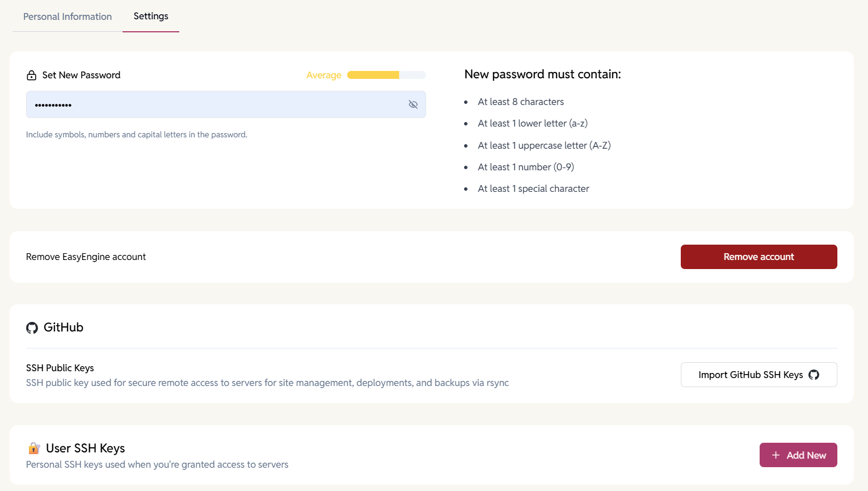Toggle password visibility with the eye icon
The width and height of the screenshot is (868, 491).
click(x=413, y=104)
